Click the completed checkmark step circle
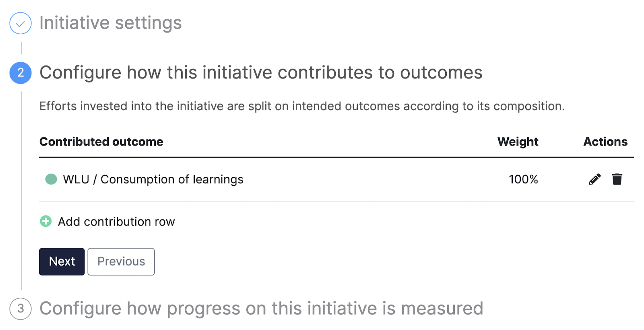Screen dimensions: 644x330 [x=21, y=23]
